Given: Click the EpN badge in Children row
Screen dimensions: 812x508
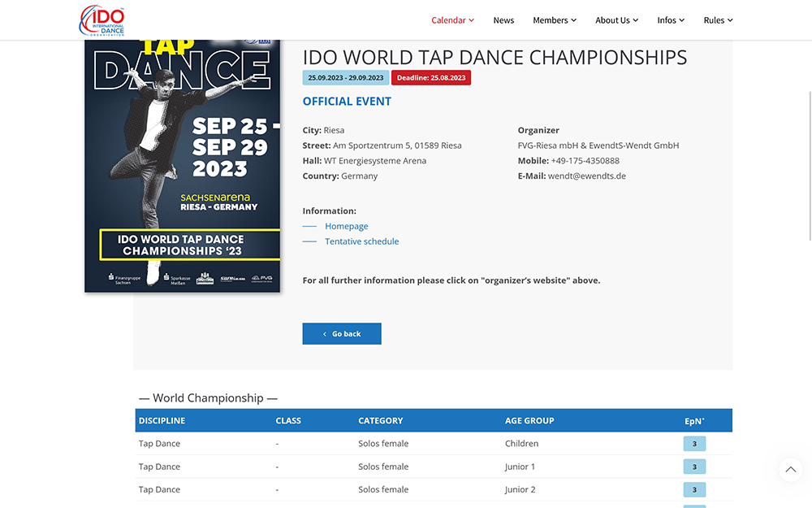Looking at the screenshot, I should (694, 444).
